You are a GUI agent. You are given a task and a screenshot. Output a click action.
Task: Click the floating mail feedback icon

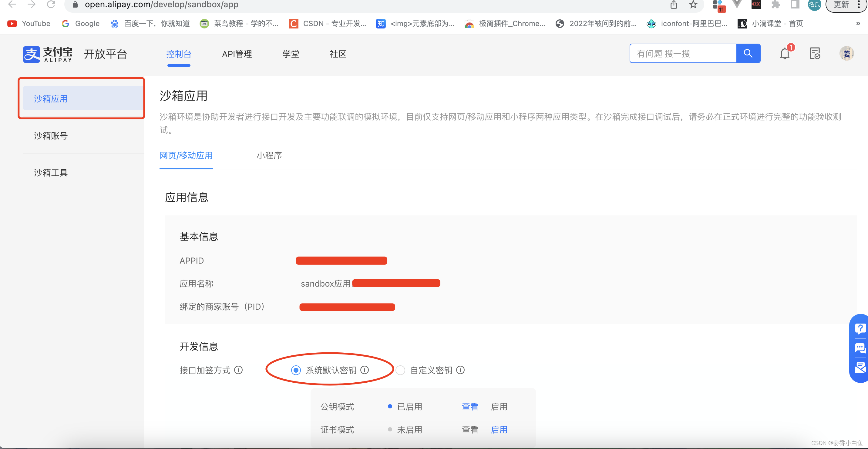860,368
